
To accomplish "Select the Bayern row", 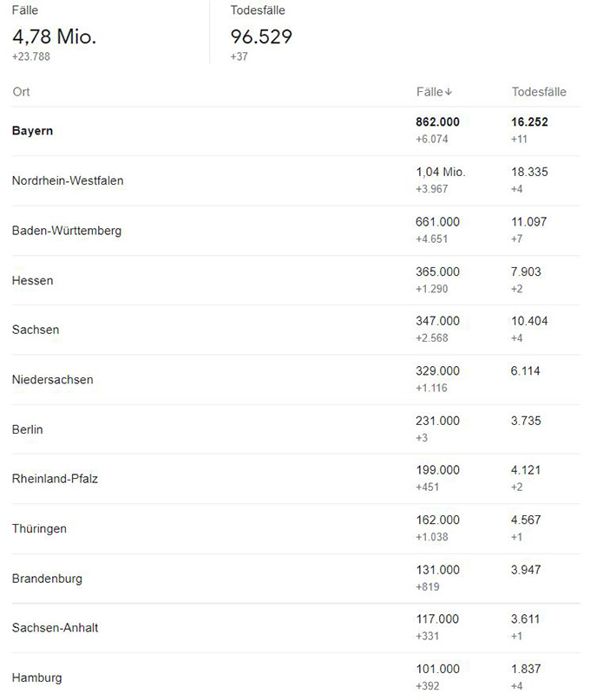I will 32,131.
